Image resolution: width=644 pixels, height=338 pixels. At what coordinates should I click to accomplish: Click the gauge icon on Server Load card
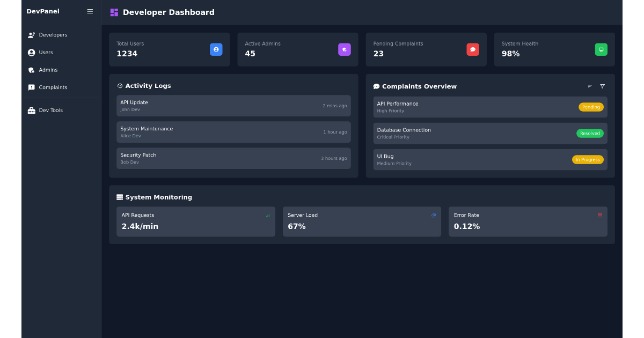click(434, 215)
